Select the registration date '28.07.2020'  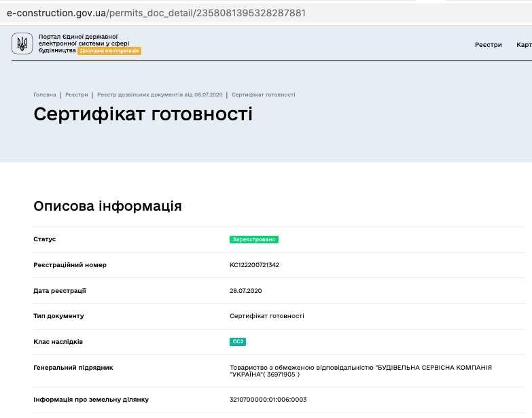click(x=246, y=291)
